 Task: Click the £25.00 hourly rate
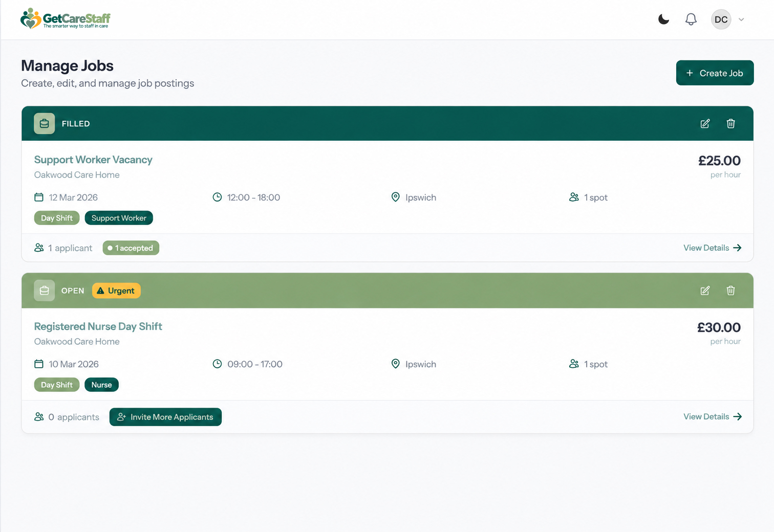coord(719,161)
